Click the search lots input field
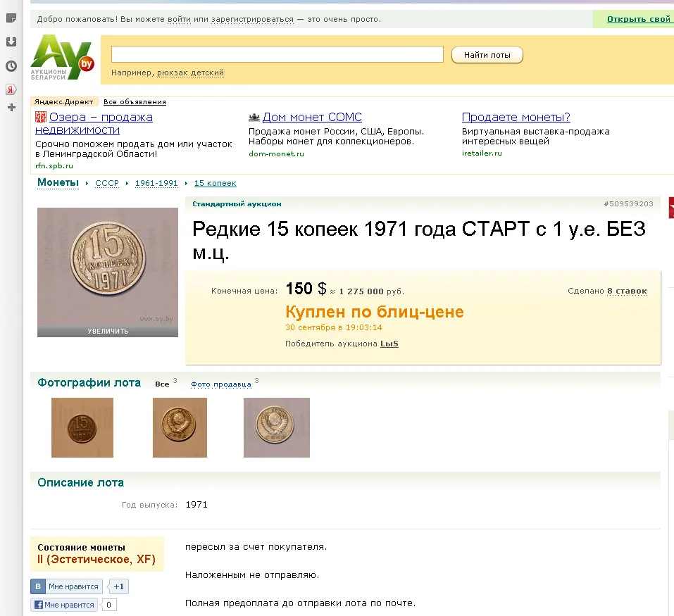674x616 pixels. (x=277, y=54)
